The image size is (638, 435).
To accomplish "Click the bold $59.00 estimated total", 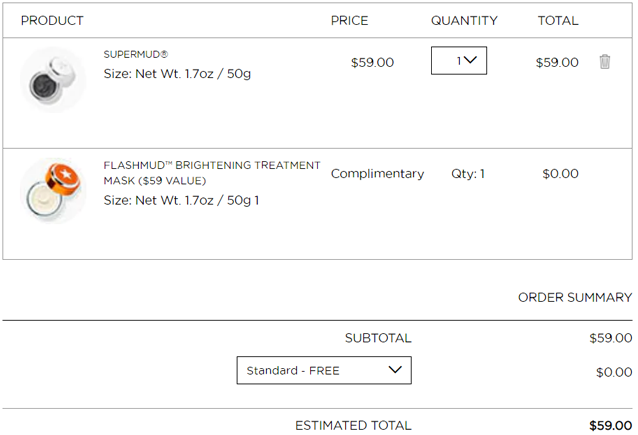I will click(x=610, y=426).
